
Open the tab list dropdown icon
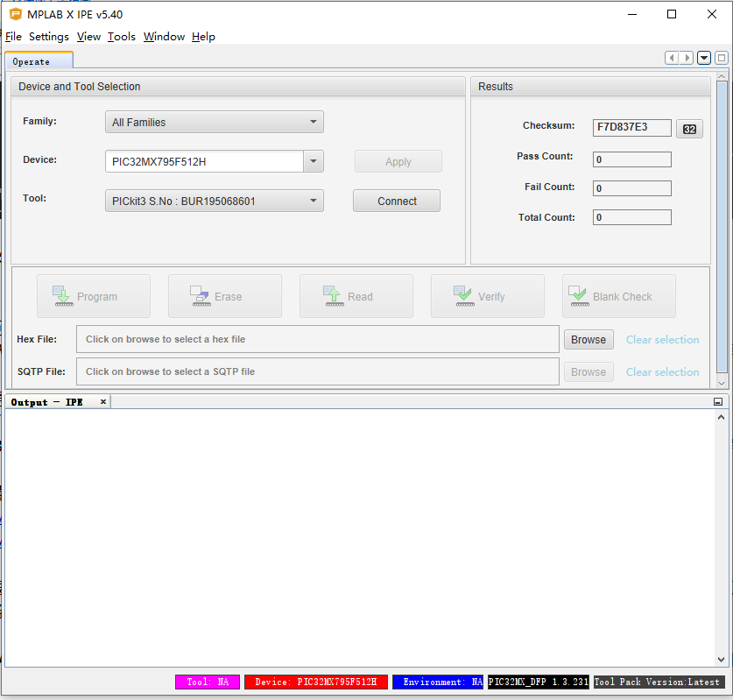tap(704, 58)
